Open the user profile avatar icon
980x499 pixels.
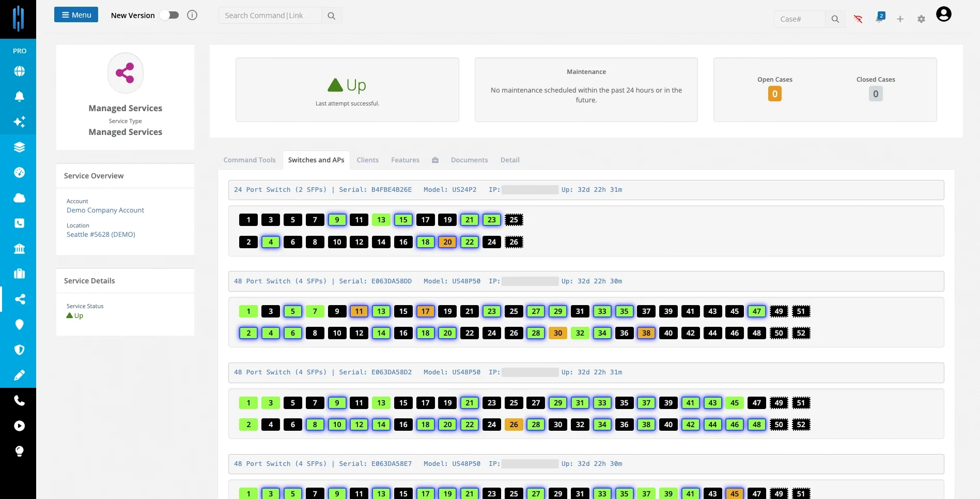point(943,14)
